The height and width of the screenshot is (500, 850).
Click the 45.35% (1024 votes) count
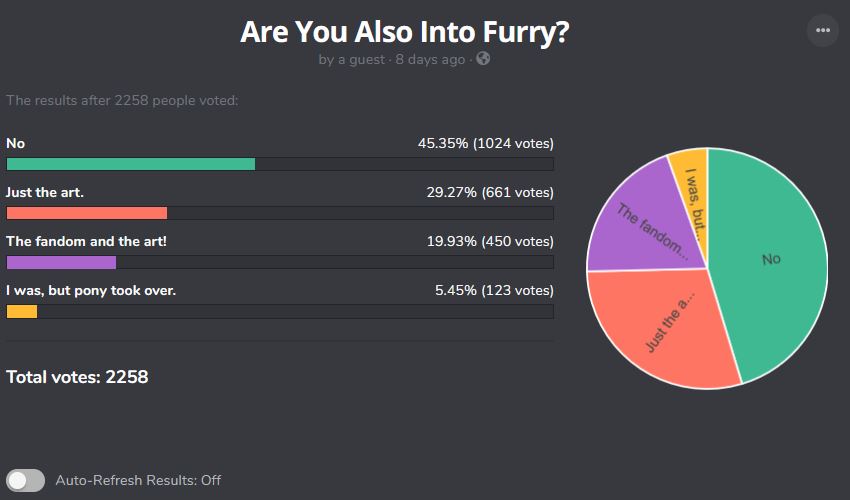point(486,143)
